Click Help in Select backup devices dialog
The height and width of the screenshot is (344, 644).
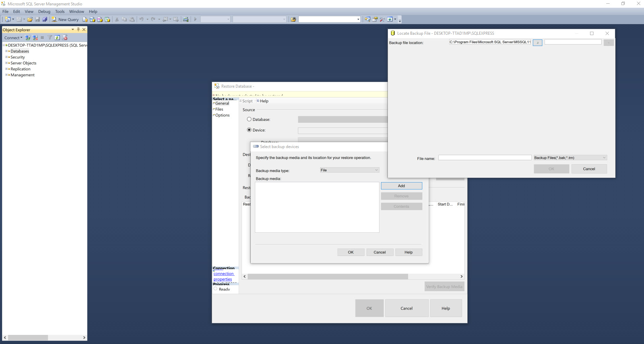tap(408, 252)
